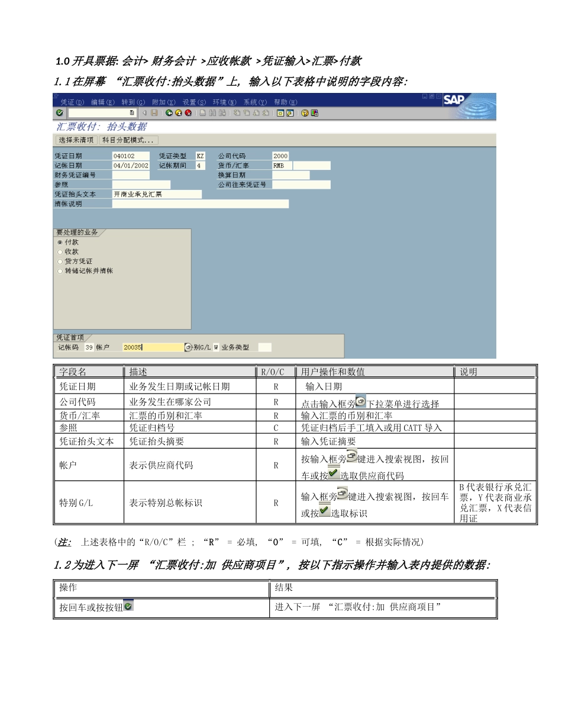Click the Create Shortcut icon

(289, 112)
